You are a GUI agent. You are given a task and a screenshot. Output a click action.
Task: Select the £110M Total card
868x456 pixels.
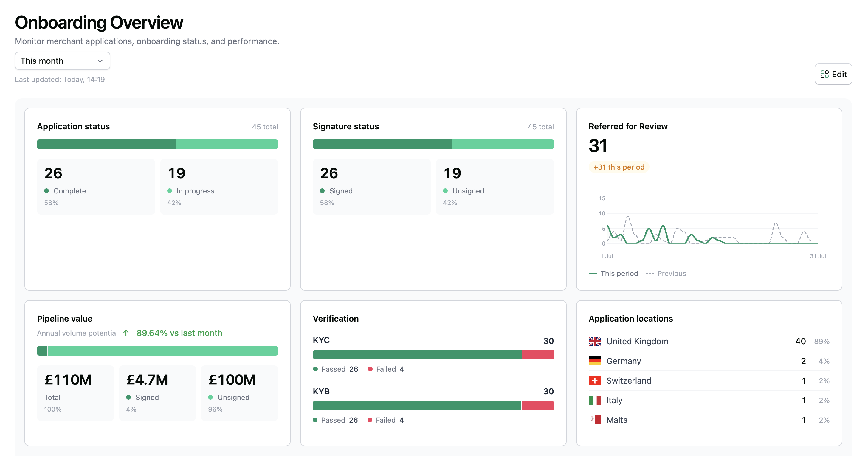coord(75,393)
